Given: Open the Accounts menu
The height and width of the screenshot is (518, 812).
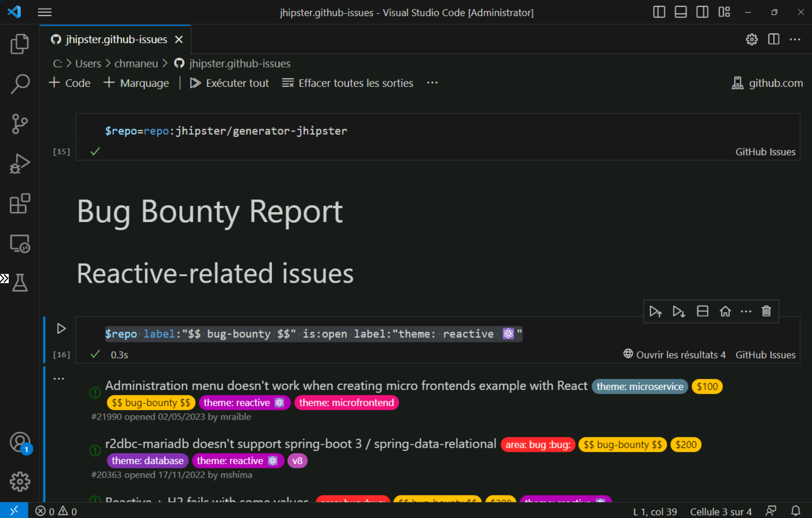Looking at the screenshot, I should coord(20,443).
